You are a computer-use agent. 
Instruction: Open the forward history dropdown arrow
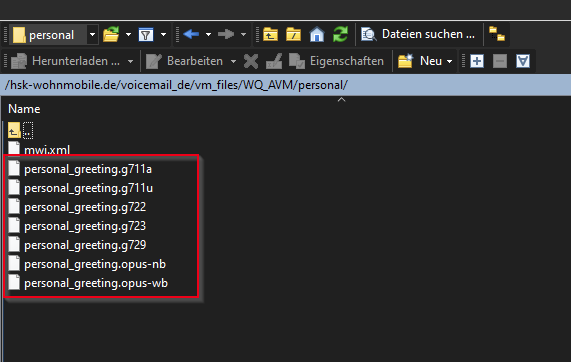[x=243, y=35]
